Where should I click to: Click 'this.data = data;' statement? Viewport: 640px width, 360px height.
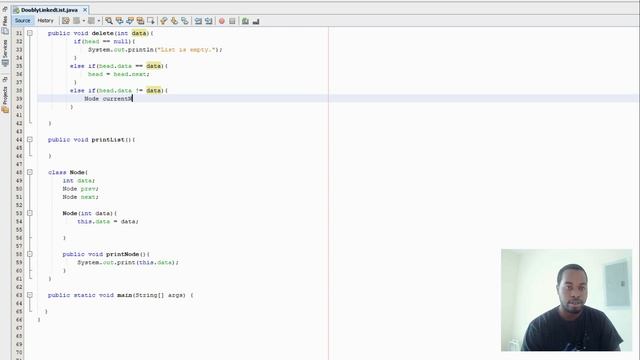(108, 221)
